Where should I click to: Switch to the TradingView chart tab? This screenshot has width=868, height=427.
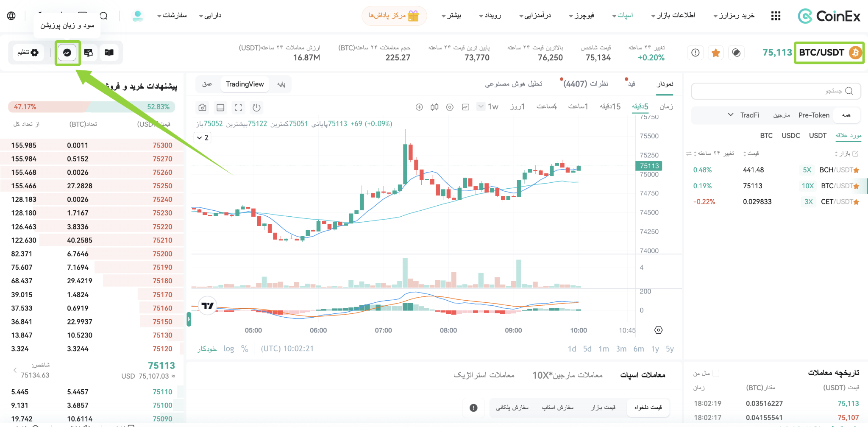(x=245, y=84)
